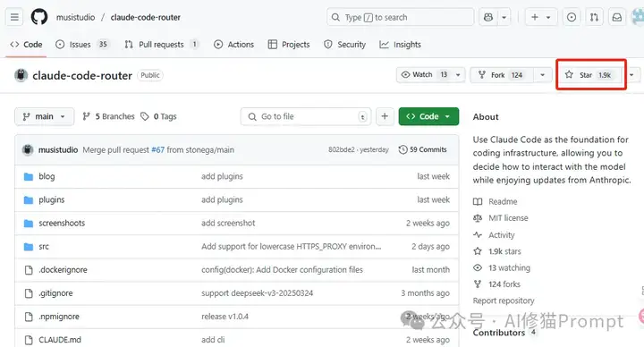Open the CLAUDE.md file
This screenshot has height=347, width=644.
pyautogui.click(x=60, y=340)
